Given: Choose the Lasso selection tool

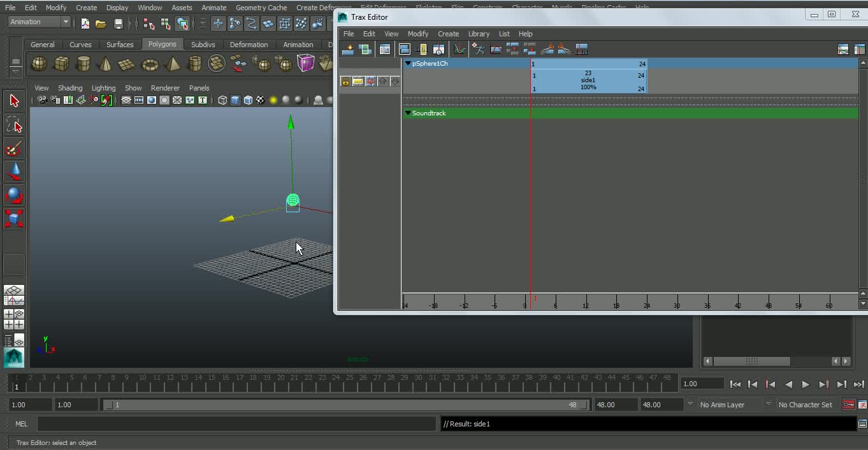Looking at the screenshot, I should click(x=14, y=125).
